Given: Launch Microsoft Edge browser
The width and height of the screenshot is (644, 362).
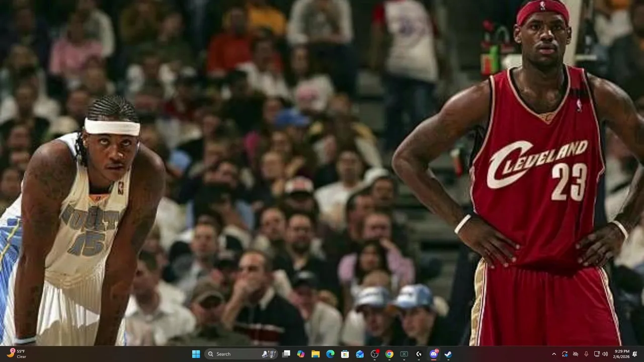Looking at the screenshot, I should [330, 354].
